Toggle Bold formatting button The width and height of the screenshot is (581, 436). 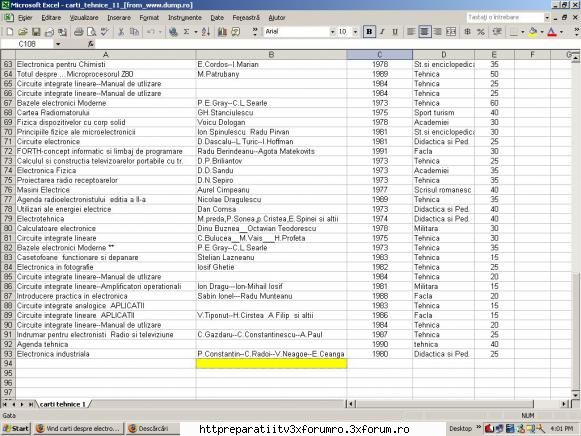pos(369,32)
